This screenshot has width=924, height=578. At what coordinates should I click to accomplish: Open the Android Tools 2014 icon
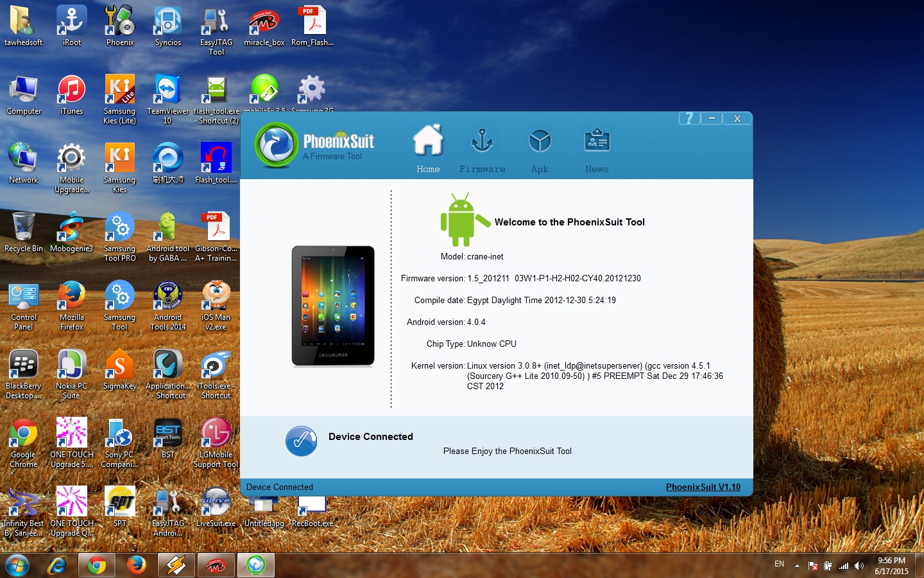point(168,306)
